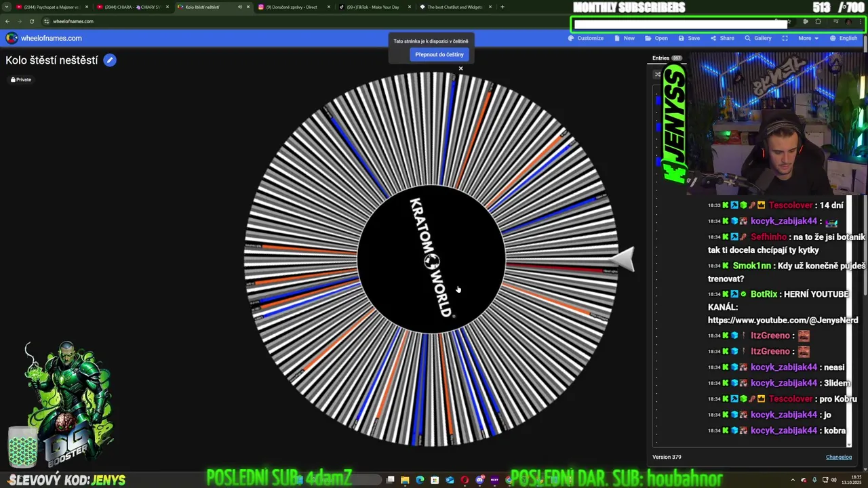Open the volume icon in system tray

(833, 480)
